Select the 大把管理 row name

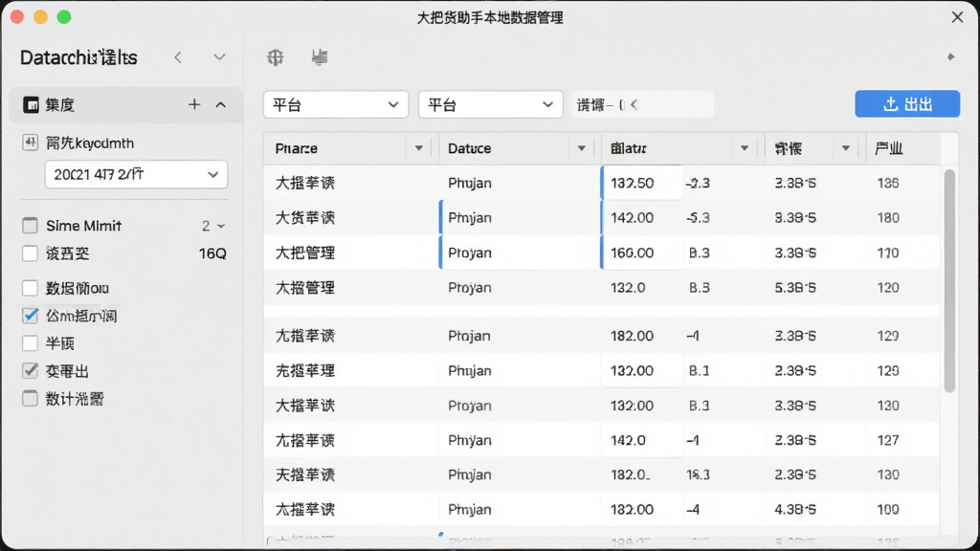(x=305, y=253)
